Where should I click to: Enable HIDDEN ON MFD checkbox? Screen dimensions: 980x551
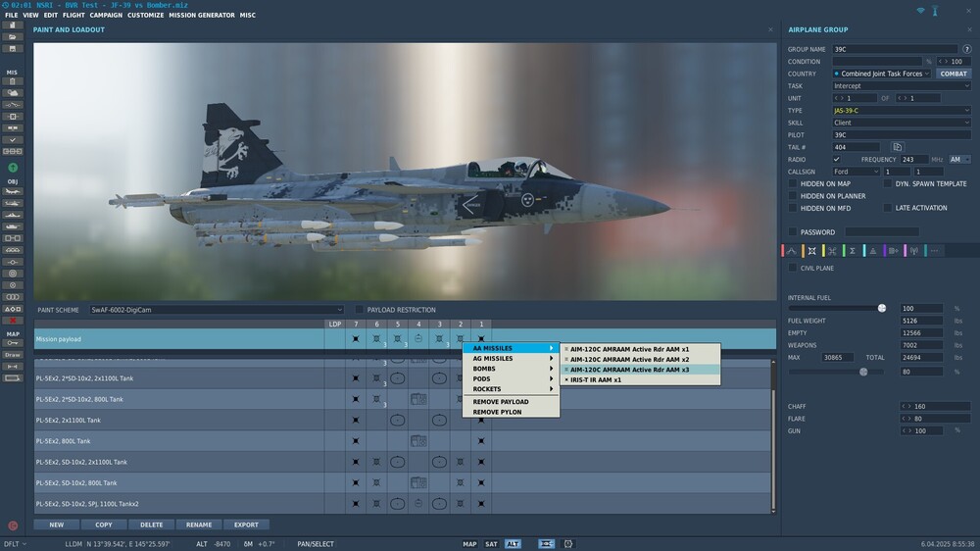click(793, 208)
